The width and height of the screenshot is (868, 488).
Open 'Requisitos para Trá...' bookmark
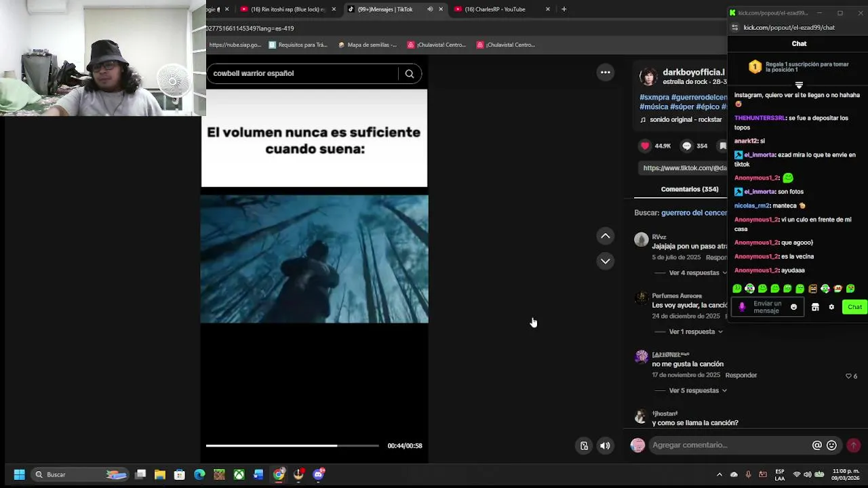[x=298, y=45]
